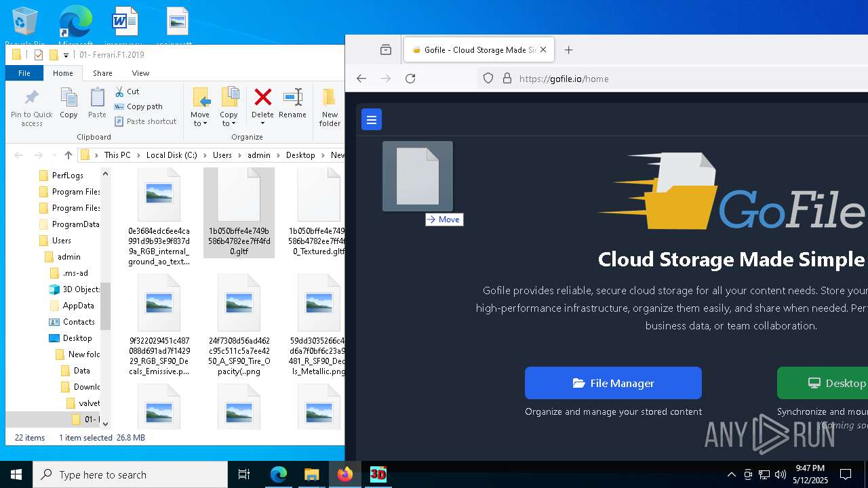Click Properties checkmark in quick access toolbar

coord(38,55)
